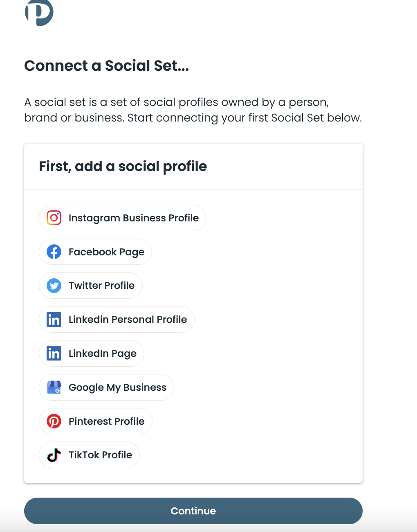Select the Google My Business label
Image resolution: width=417 pixels, height=532 pixels.
click(117, 388)
